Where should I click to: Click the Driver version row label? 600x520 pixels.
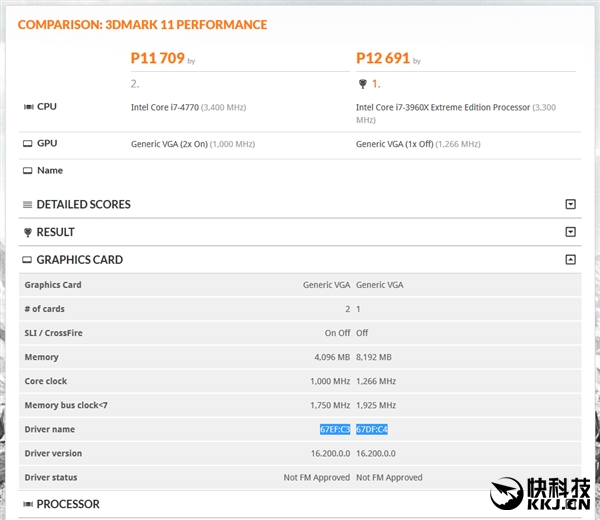point(53,453)
